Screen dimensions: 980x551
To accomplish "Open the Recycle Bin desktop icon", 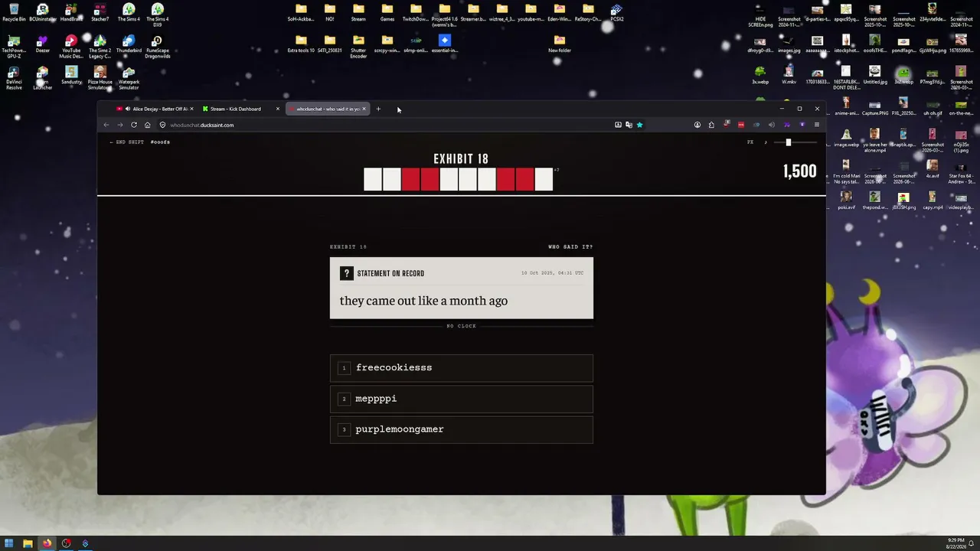I will (x=14, y=12).
